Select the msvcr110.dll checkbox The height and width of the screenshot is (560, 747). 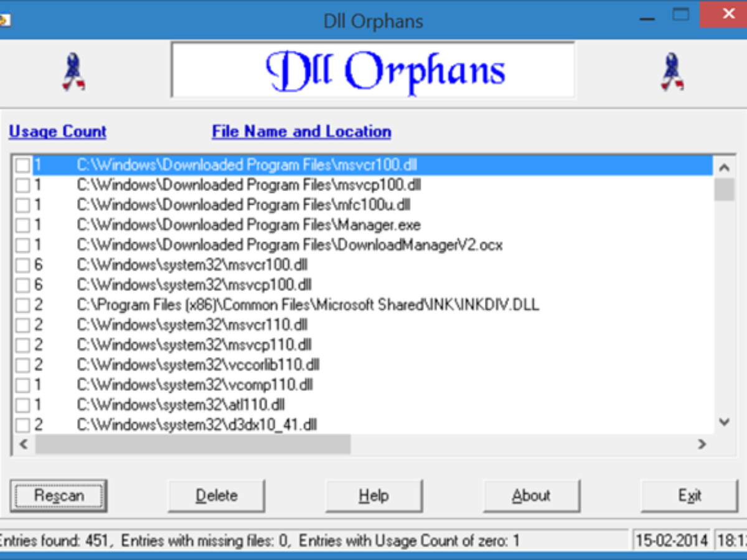click(x=22, y=325)
